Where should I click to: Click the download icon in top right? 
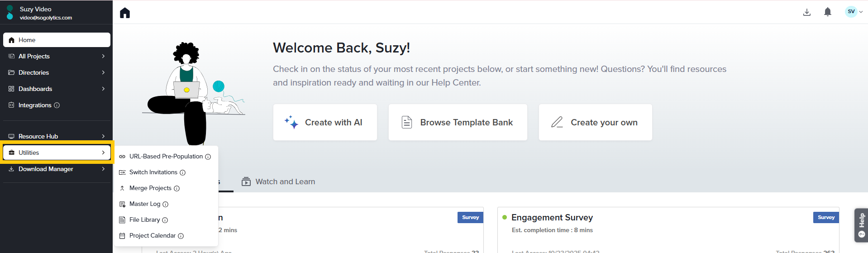click(x=806, y=12)
